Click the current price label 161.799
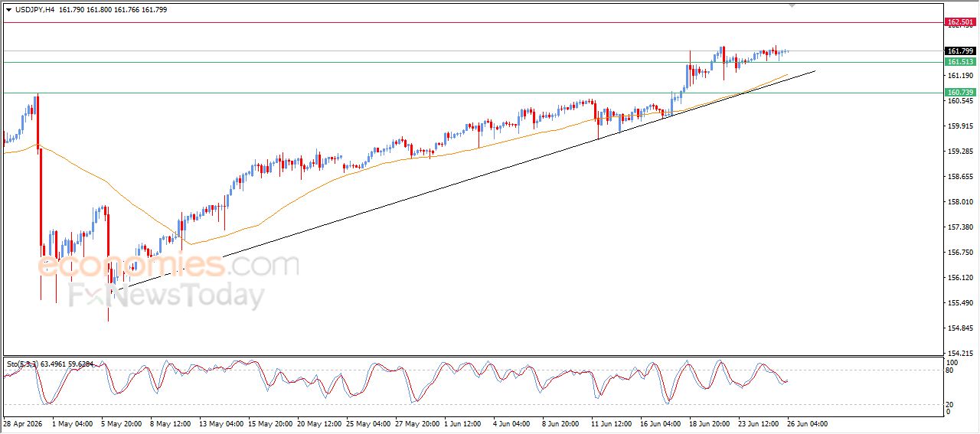Screen dimensions: 980x434 point(960,51)
